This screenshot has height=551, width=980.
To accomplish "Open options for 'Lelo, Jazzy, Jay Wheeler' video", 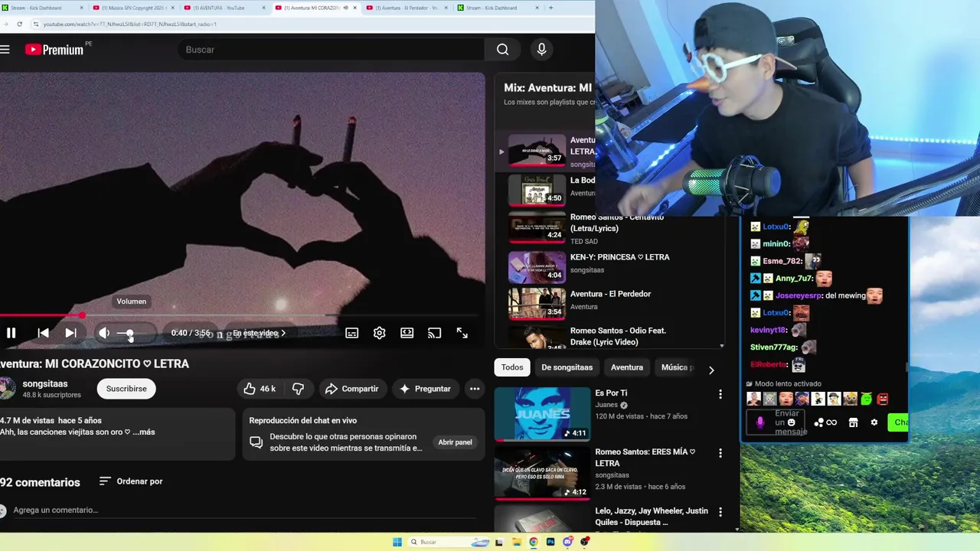I will point(720,512).
